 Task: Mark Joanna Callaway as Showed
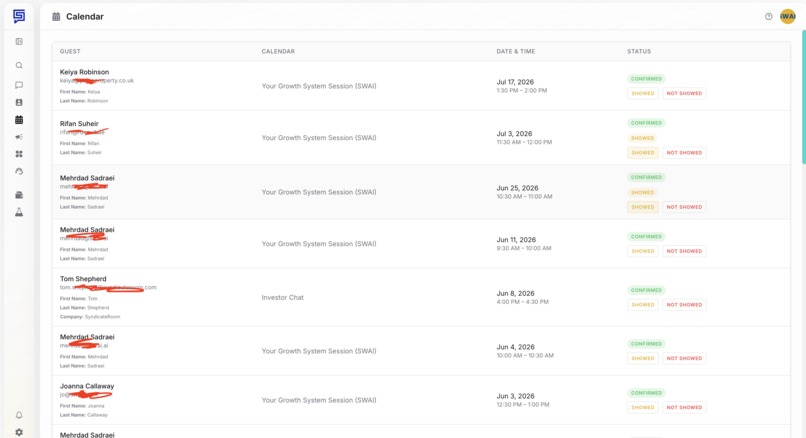pyautogui.click(x=643, y=407)
